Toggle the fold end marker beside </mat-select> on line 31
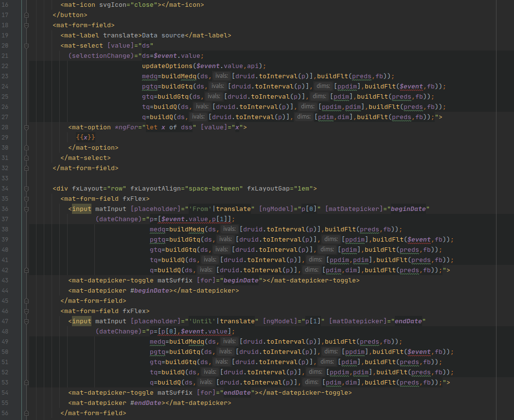Image resolution: width=514 pixels, height=420 pixels. [27, 158]
